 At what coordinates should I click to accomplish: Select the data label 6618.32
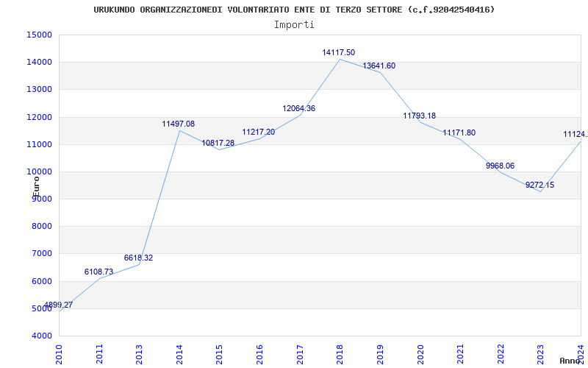(138, 258)
